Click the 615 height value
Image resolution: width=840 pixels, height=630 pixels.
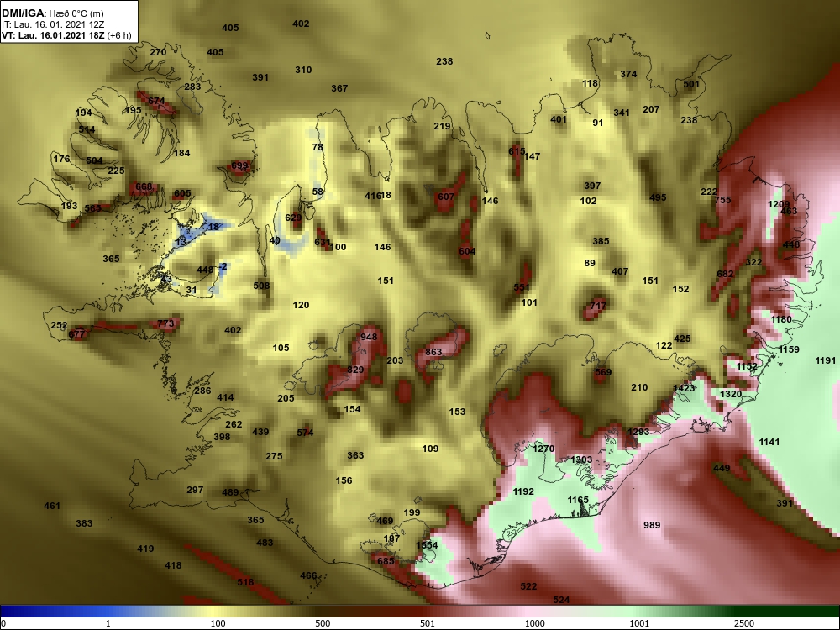(x=517, y=151)
